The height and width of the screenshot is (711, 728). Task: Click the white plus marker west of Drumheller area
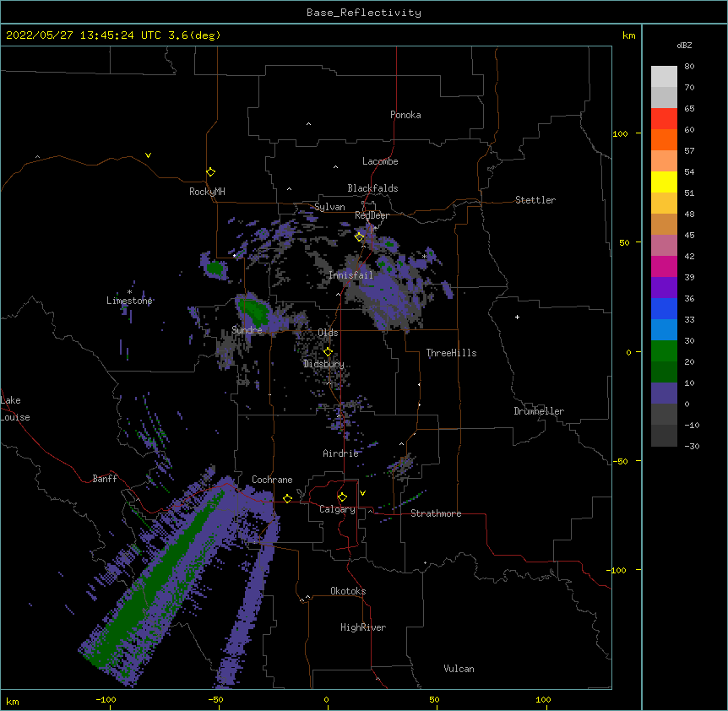(517, 317)
